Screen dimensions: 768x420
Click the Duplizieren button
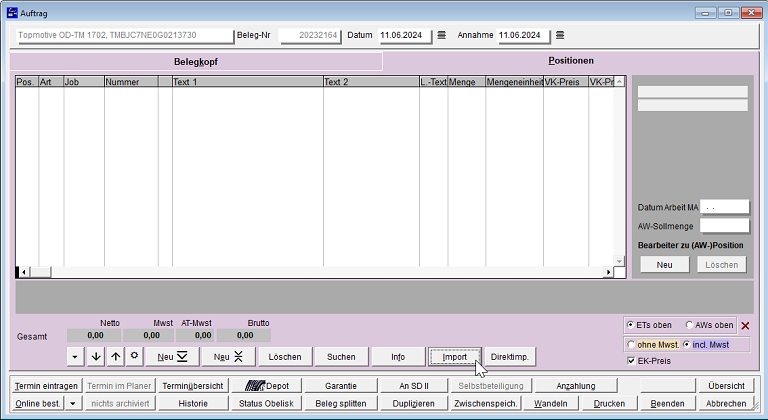414,404
